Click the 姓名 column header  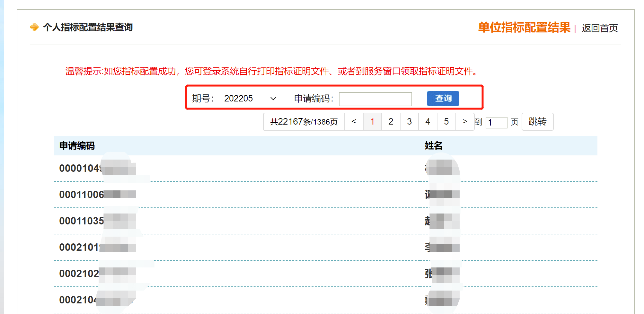(x=434, y=146)
